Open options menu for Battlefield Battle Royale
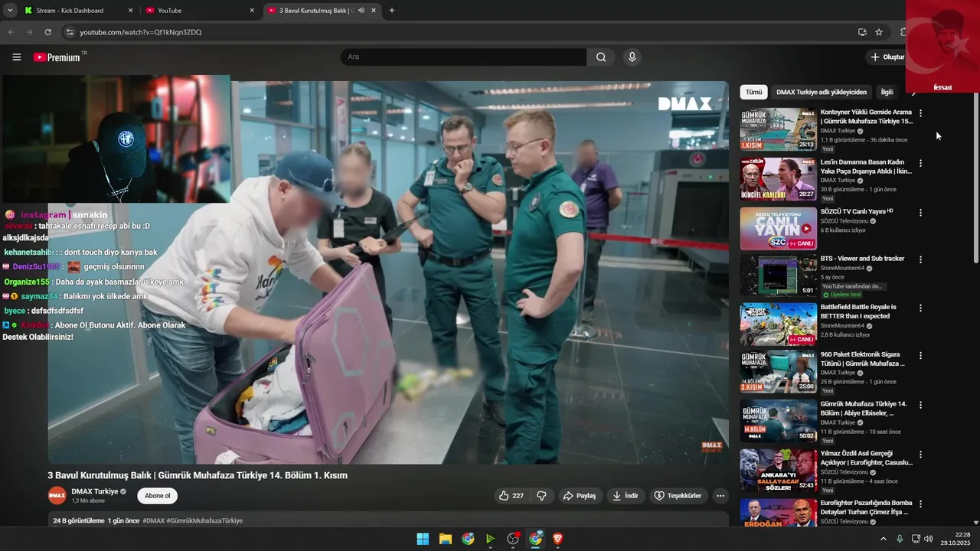 pyautogui.click(x=920, y=308)
